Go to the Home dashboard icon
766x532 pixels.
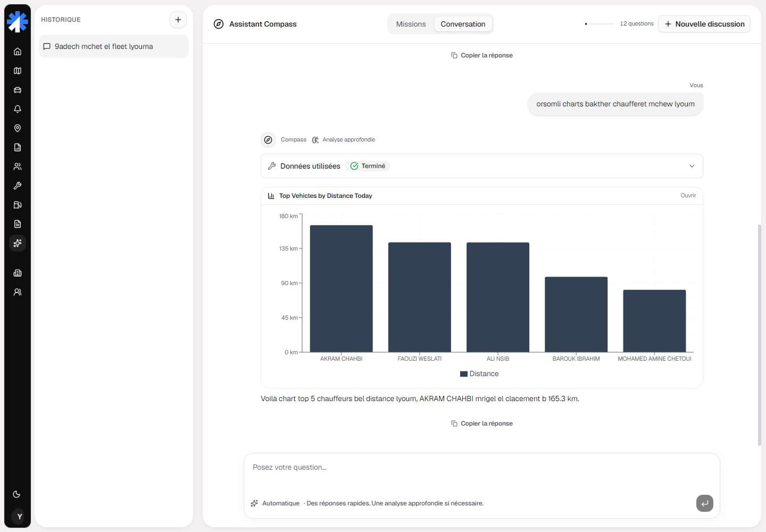point(18,52)
